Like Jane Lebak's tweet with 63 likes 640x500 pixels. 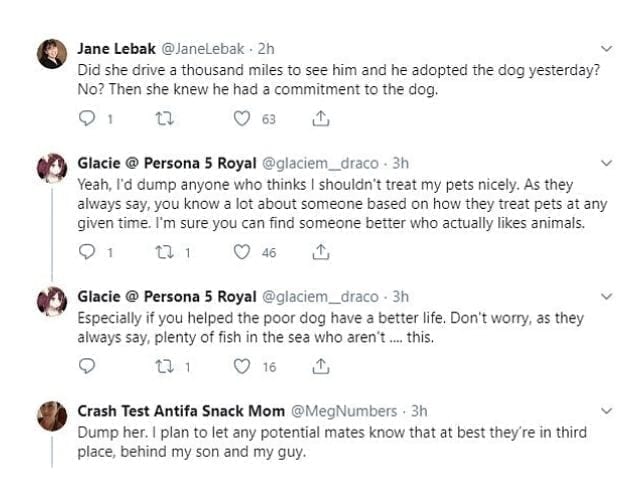(x=241, y=119)
